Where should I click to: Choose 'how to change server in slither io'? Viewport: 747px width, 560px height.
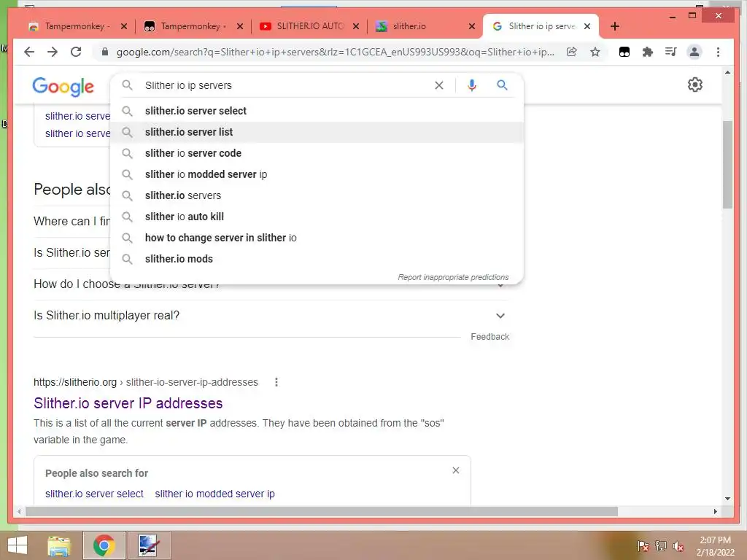317,238
